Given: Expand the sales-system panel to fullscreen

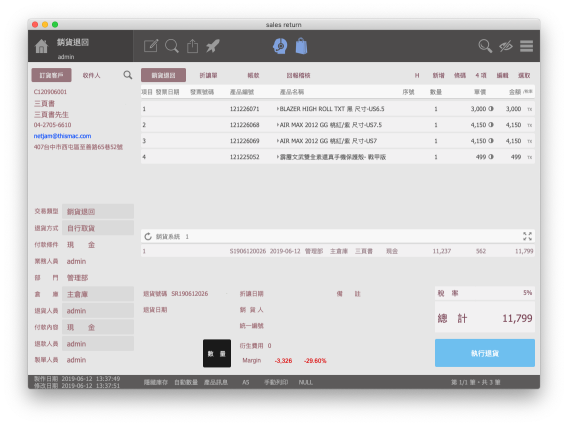Looking at the screenshot, I should tap(527, 236).
